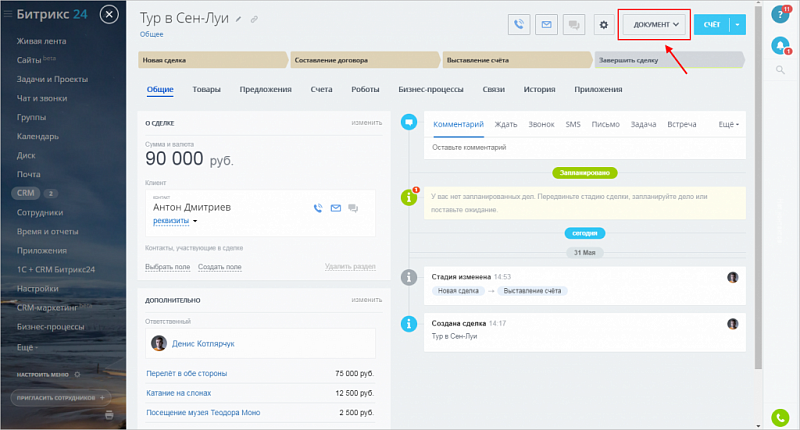Click the search magnifier in right panel
Image resolution: width=800 pixels, height=430 pixels.
coord(780,70)
